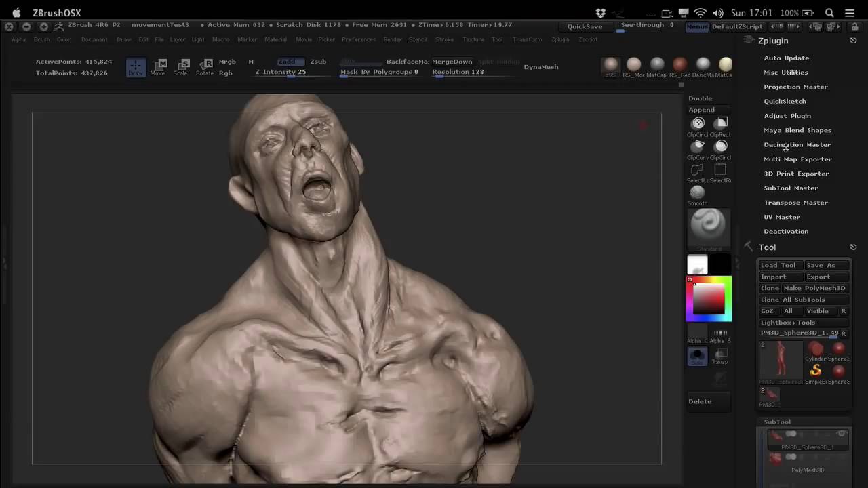868x488 pixels.
Task: Open macOS Spotlight search icon
Action: pos(829,13)
